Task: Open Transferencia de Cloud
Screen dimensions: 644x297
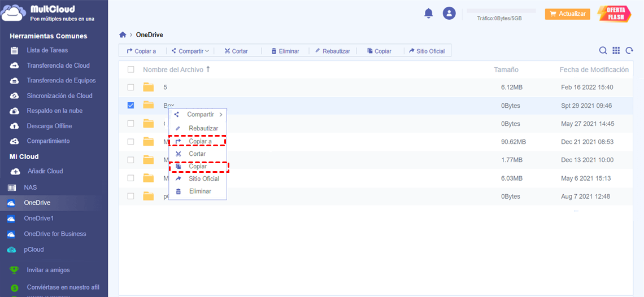Action: pyautogui.click(x=58, y=65)
